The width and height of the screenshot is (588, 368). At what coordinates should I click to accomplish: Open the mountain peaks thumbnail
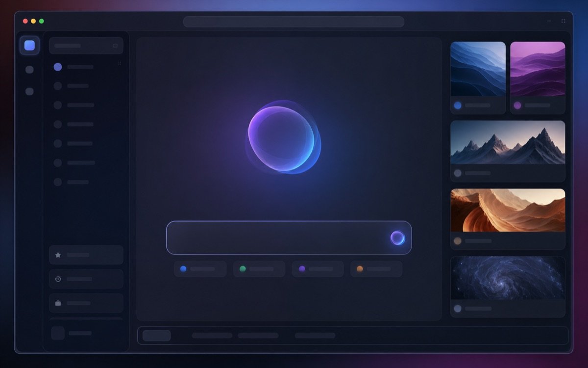click(508, 142)
